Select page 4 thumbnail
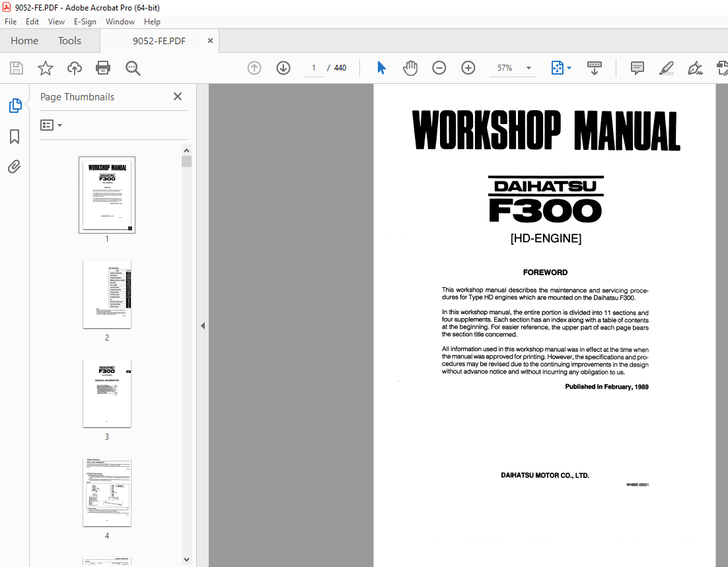 (x=107, y=492)
